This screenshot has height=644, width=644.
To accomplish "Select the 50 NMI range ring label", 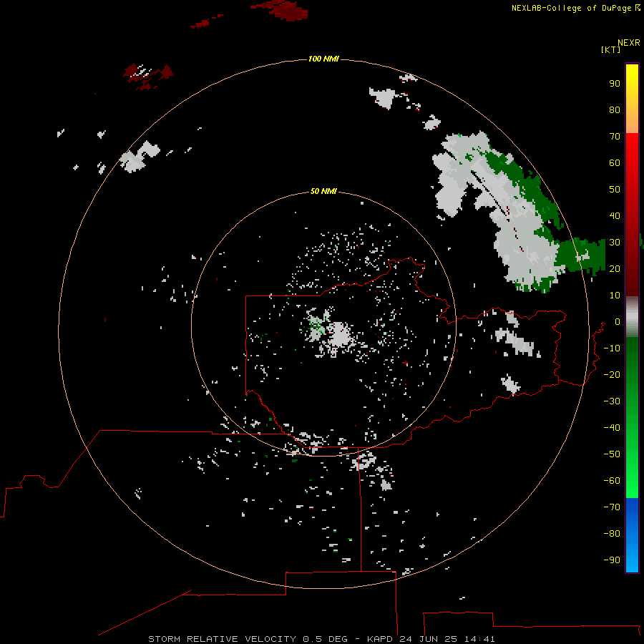I will 323,191.
